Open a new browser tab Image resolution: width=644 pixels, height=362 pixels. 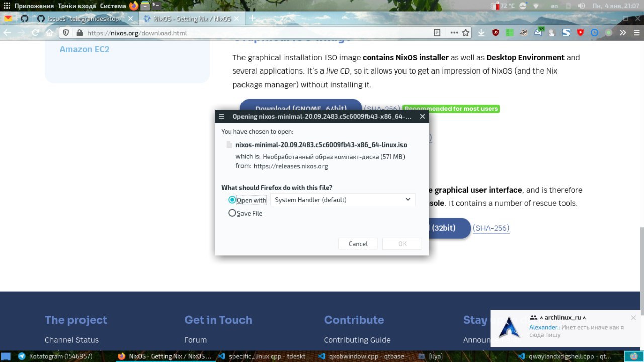click(x=252, y=18)
